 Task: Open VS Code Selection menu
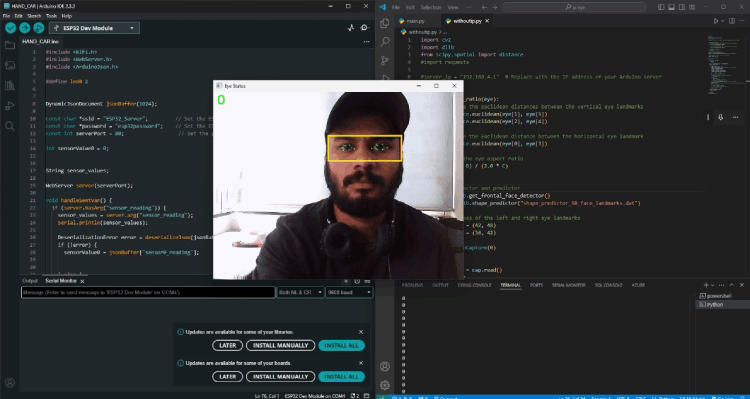[431, 7]
